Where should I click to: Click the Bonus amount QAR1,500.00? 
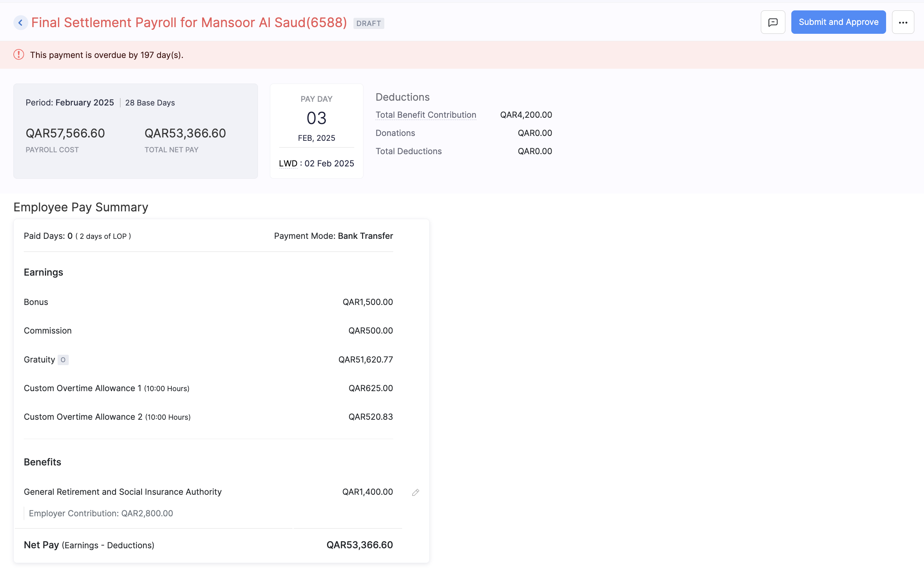pyautogui.click(x=367, y=302)
